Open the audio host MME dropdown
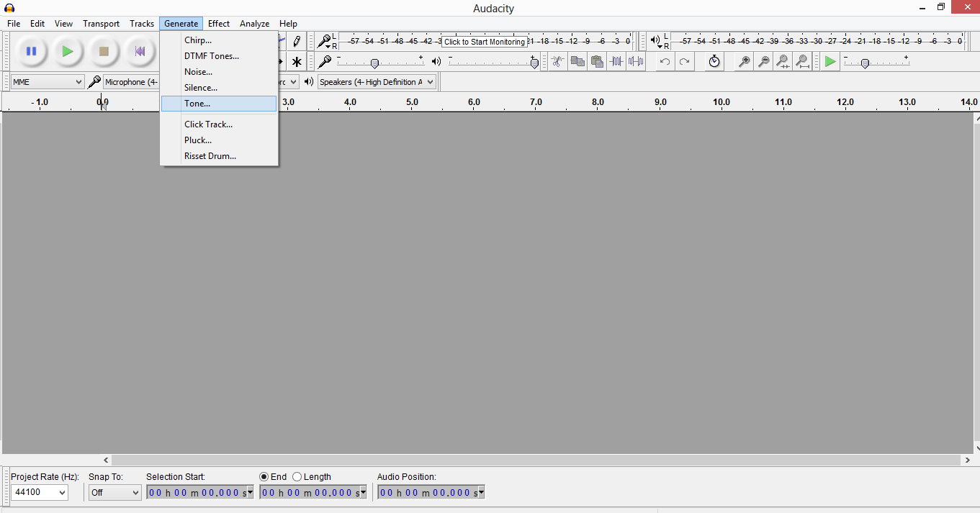Image resolution: width=980 pixels, height=513 pixels. [46, 81]
